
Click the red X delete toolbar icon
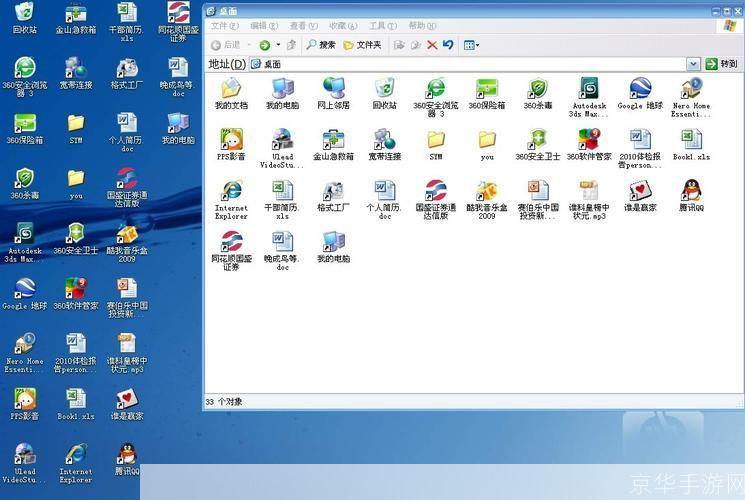432,45
